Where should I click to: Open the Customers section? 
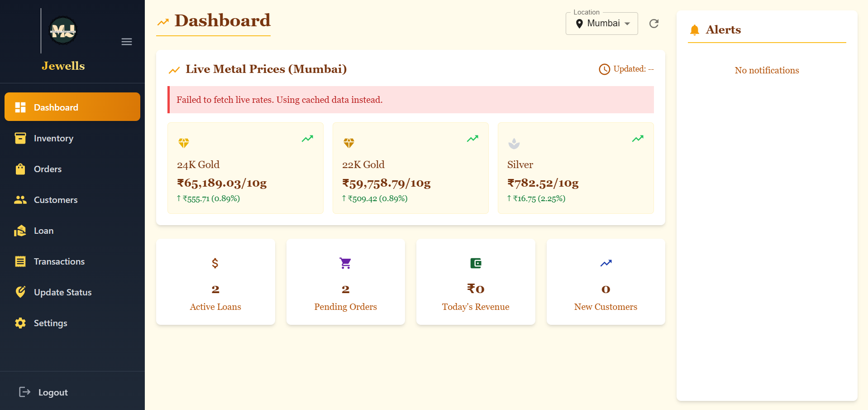click(55, 200)
